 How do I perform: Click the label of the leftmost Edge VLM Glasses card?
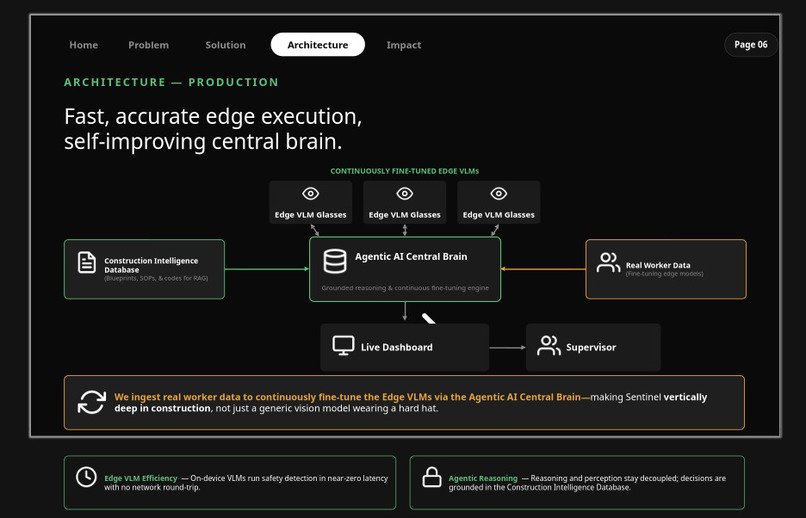(x=310, y=215)
